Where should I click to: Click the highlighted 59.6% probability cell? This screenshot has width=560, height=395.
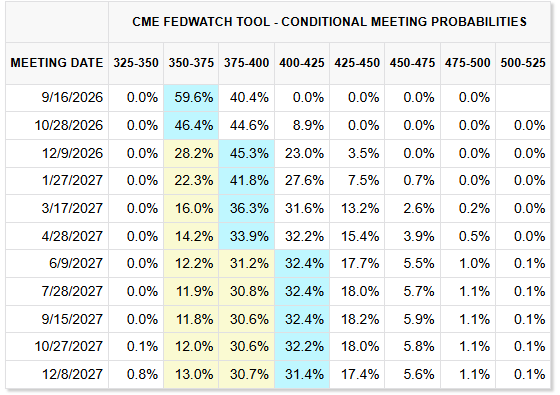coord(191,98)
